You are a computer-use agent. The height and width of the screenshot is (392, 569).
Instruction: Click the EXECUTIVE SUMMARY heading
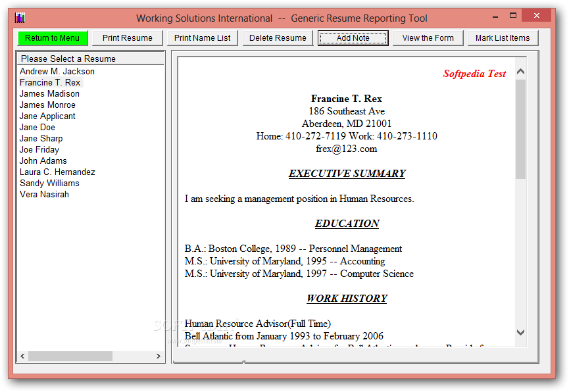pos(347,174)
